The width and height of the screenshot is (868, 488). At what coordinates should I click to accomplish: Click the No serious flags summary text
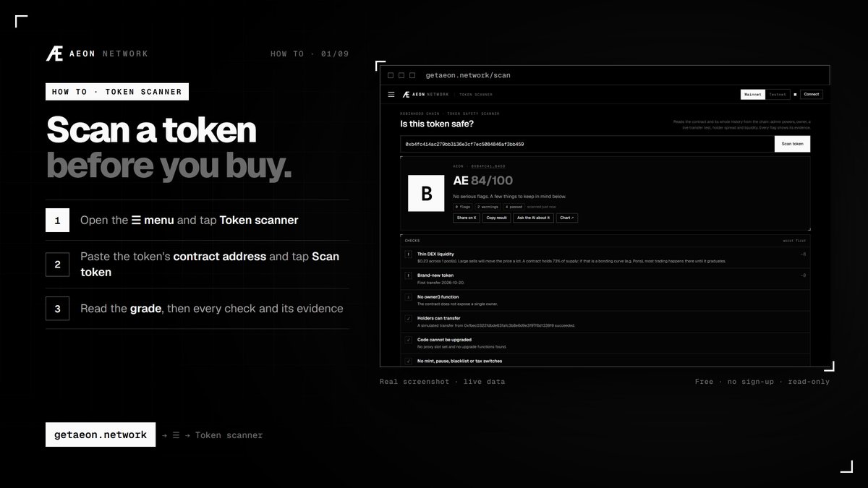click(509, 197)
